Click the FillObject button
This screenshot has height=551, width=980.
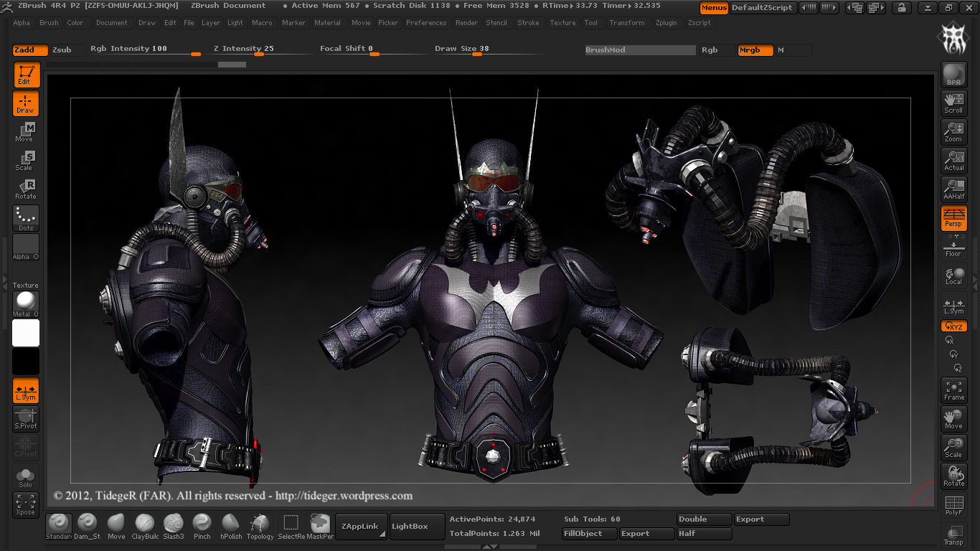[x=590, y=534]
